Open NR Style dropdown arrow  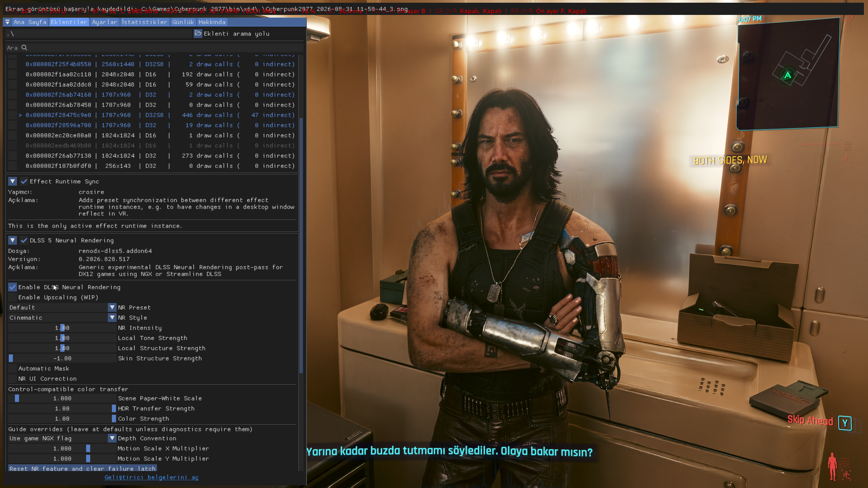(112, 318)
